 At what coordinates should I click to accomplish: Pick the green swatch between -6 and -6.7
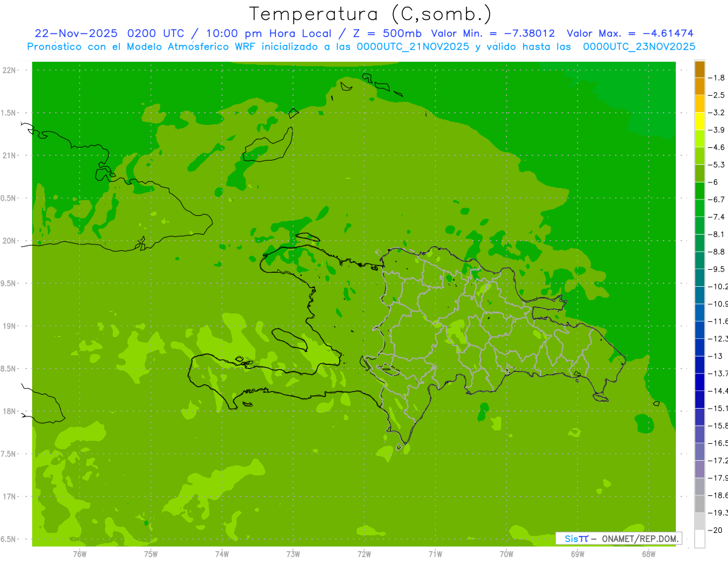699,191
